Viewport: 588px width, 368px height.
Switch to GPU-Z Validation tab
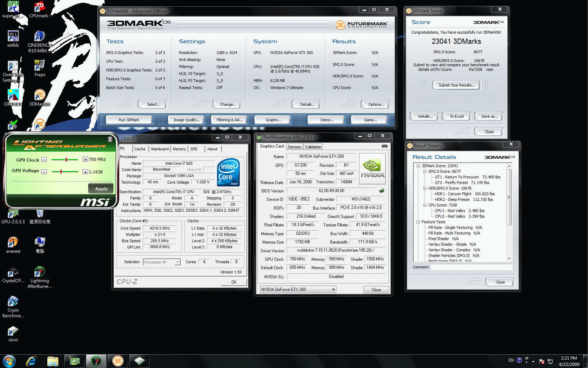(313, 147)
